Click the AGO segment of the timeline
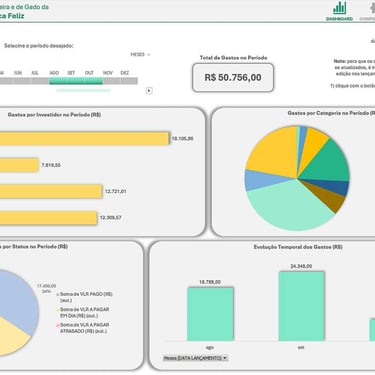This screenshot has height=375, width=375. pyautogui.click(x=58, y=81)
